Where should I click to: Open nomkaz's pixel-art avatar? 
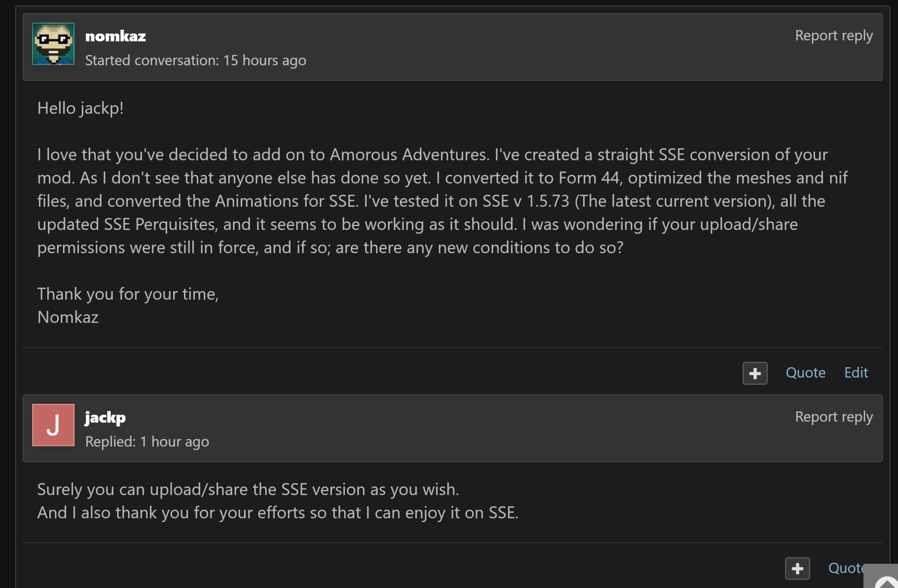click(x=53, y=43)
